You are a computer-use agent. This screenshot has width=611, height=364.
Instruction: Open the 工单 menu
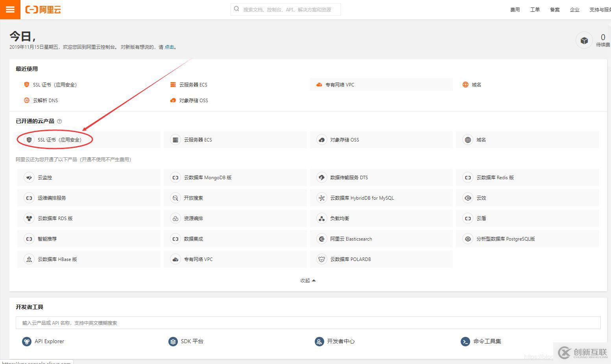[535, 10]
